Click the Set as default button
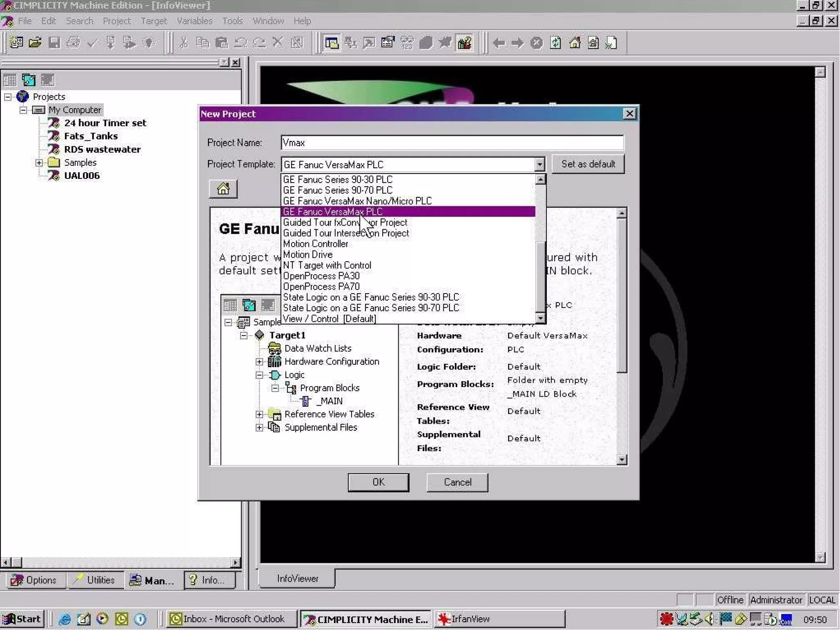 [588, 164]
